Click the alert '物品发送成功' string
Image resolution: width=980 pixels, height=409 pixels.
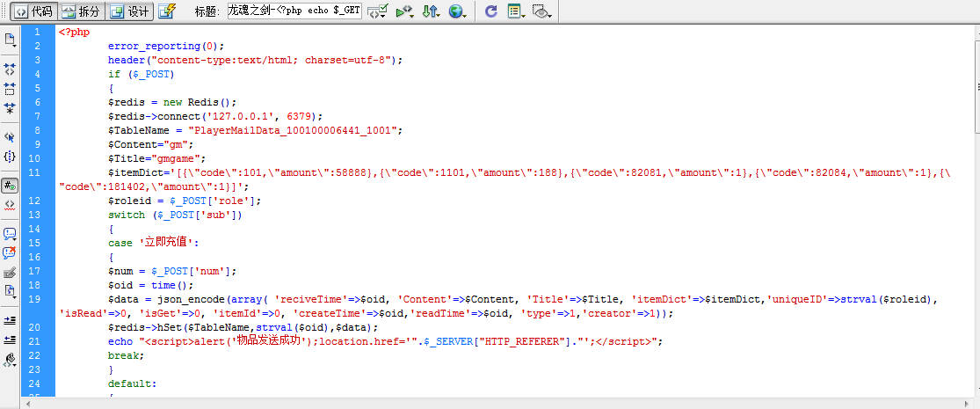tap(270, 341)
